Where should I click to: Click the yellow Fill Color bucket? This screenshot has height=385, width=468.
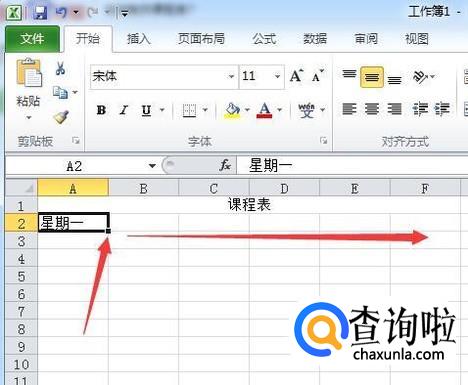pos(232,110)
